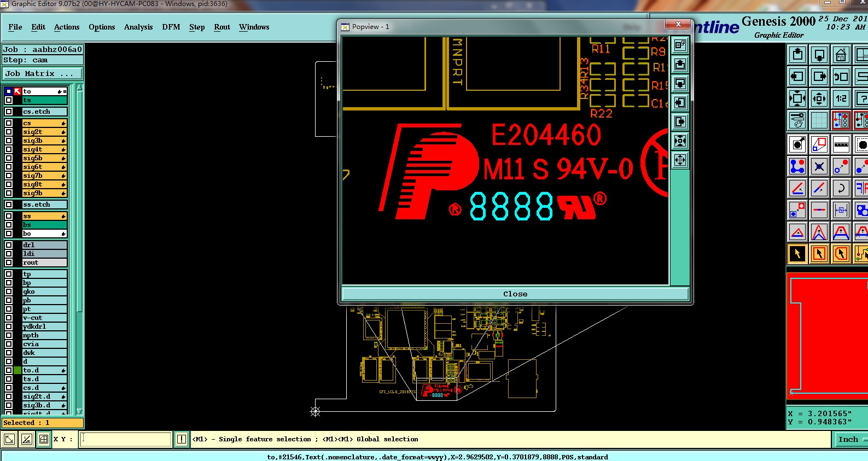The width and height of the screenshot is (868, 461).
Task: Pan right in the Popview window
Action: [x=680, y=122]
